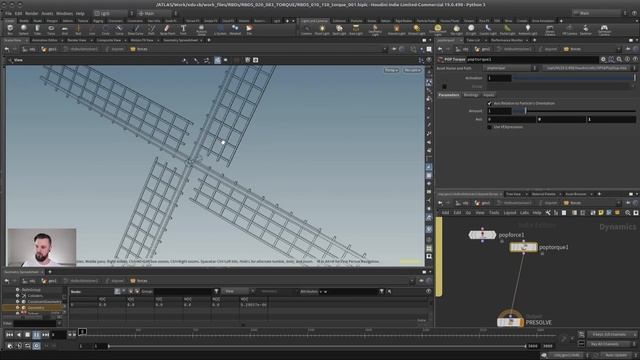Jump to the last frame
Image resolution: width=640 pixels, height=360 pixels.
point(45,335)
